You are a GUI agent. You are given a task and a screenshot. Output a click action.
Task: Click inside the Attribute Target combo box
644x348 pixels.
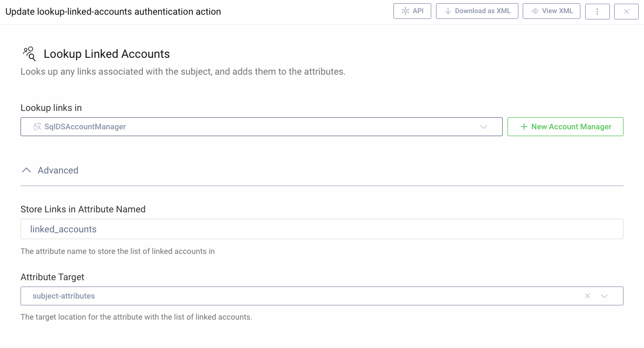[x=263, y=296]
